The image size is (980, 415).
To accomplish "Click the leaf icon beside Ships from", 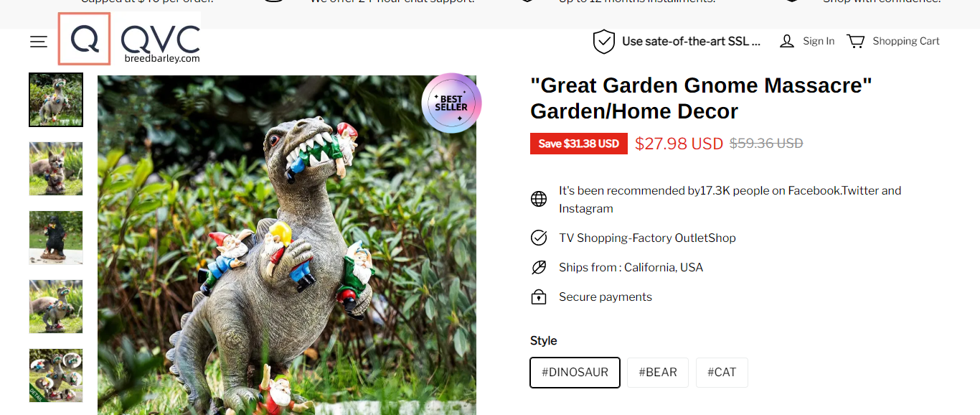I will tap(539, 267).
